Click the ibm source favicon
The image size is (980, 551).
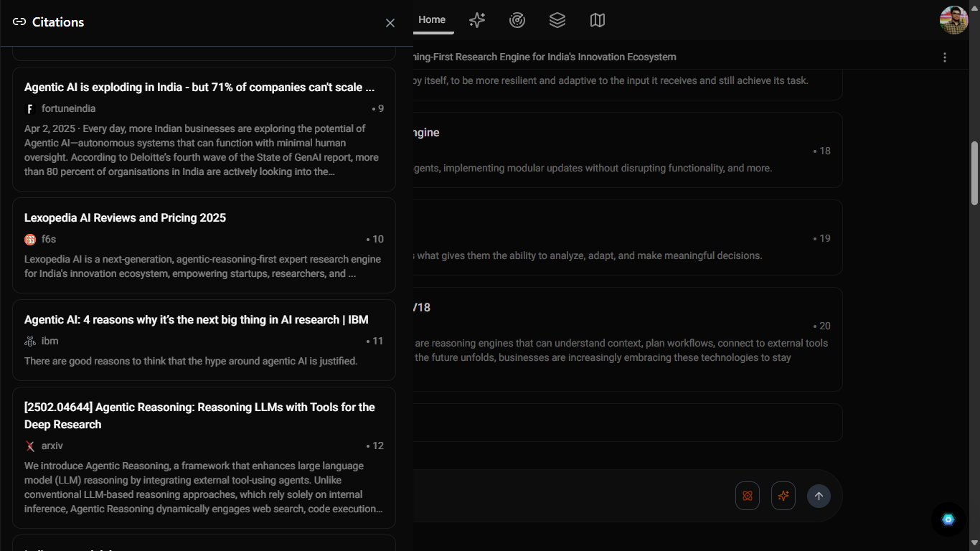30,342
